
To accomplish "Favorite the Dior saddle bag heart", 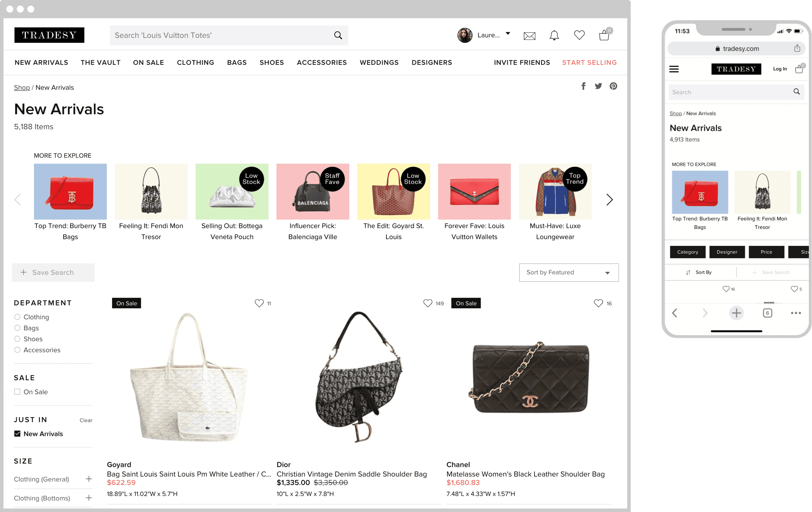I will pyautogui.click(x=428, y=303).
